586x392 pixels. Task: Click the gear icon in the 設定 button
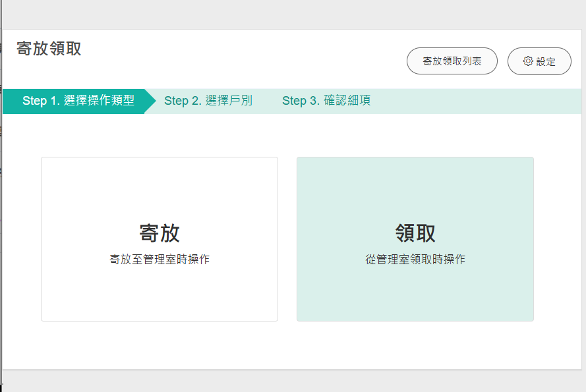(x=527, y=61)
